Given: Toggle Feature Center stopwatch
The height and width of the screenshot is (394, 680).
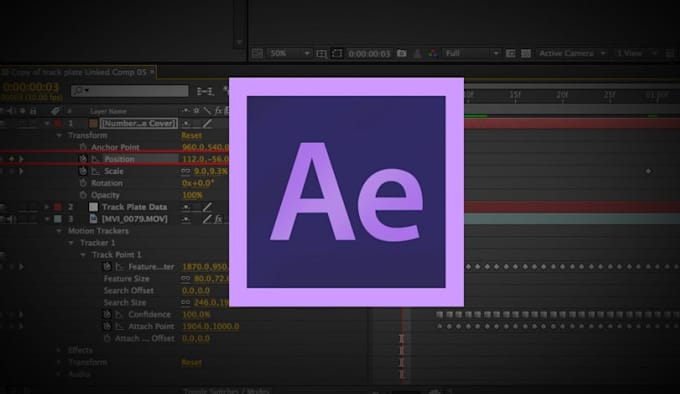Looking at the screenshot, I should coord(107,267).
